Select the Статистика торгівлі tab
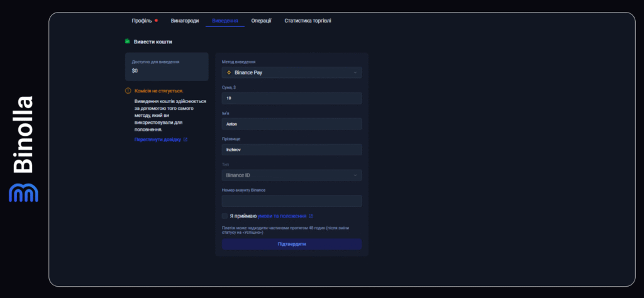 [308, 21]
